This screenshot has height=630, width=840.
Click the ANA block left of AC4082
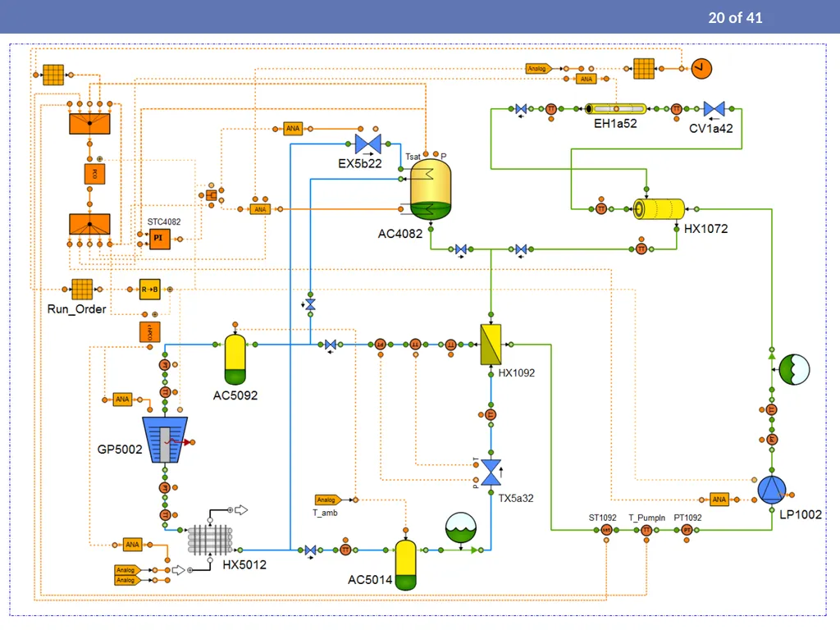260,209
